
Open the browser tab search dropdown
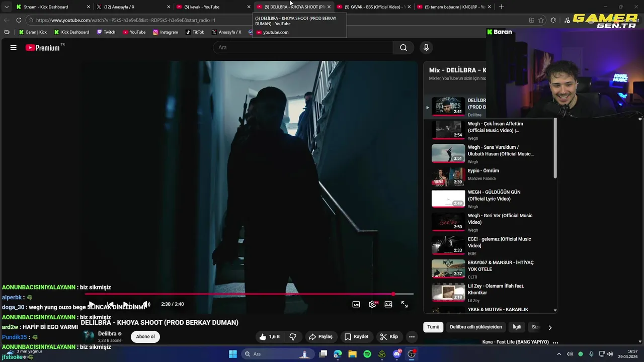[7, 7]
